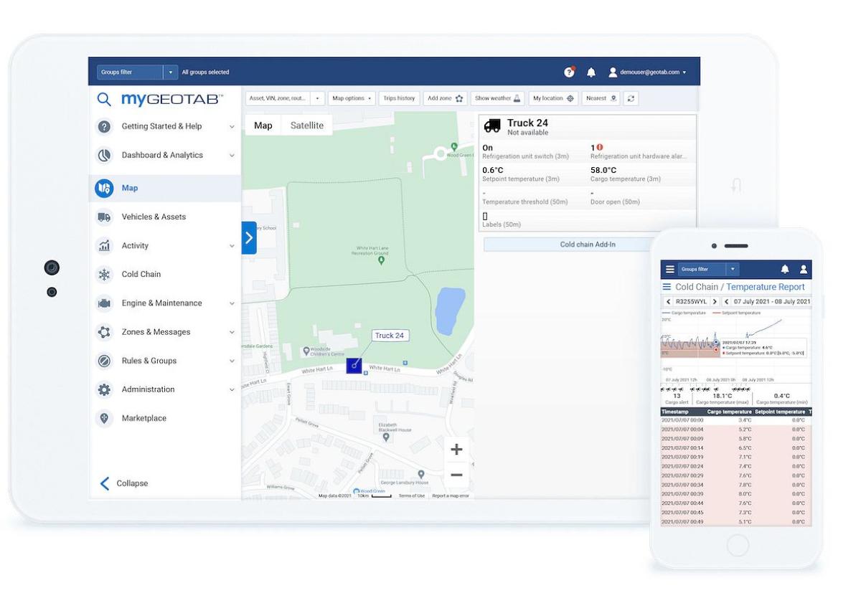The image size is (861, 616).
Task: Open hamburger menu in phone top bar
Action: [670, 269]
